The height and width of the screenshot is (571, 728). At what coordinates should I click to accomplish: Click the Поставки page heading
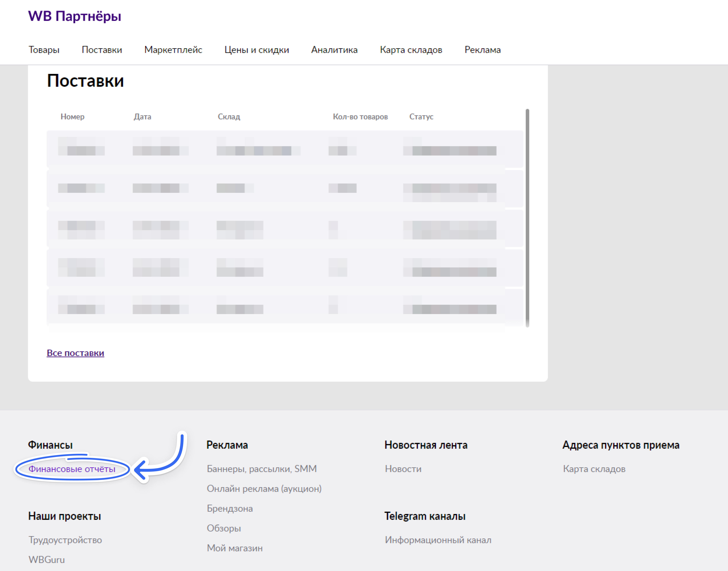point(85,81)
